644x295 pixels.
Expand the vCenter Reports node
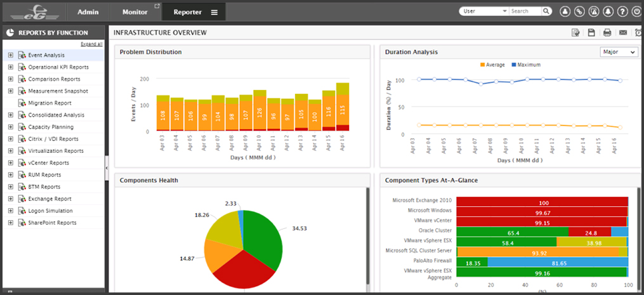pyautogui.click(x=11, y=162)
